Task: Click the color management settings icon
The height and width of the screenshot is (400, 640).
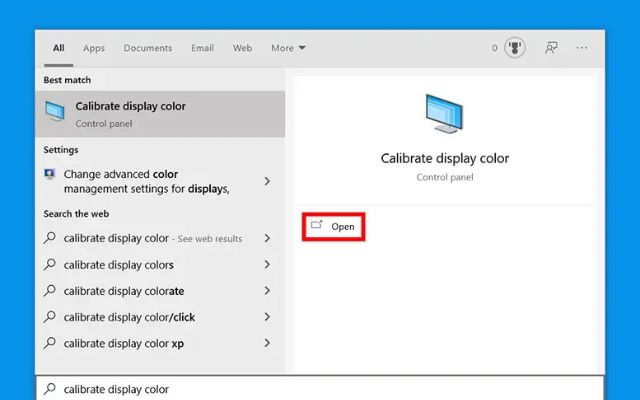Action: (49, 174)
